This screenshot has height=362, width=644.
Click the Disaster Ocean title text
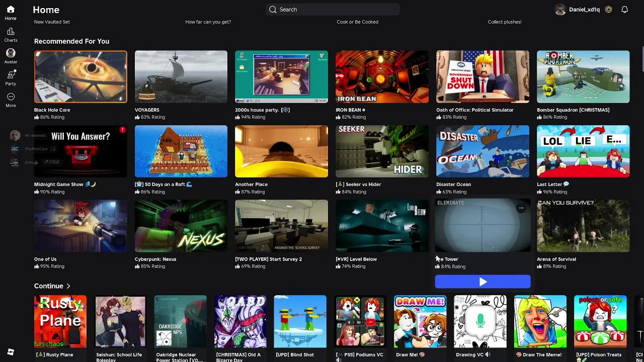[453, 185]
